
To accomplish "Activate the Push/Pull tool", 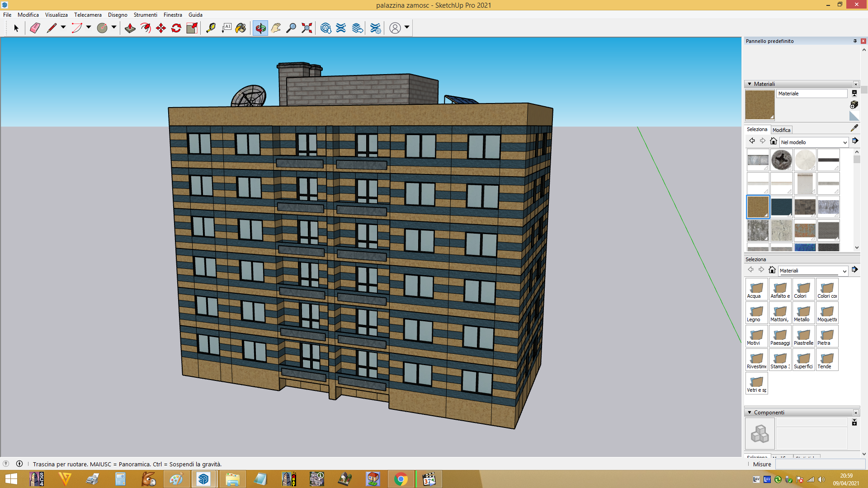I will click(130, 28).
